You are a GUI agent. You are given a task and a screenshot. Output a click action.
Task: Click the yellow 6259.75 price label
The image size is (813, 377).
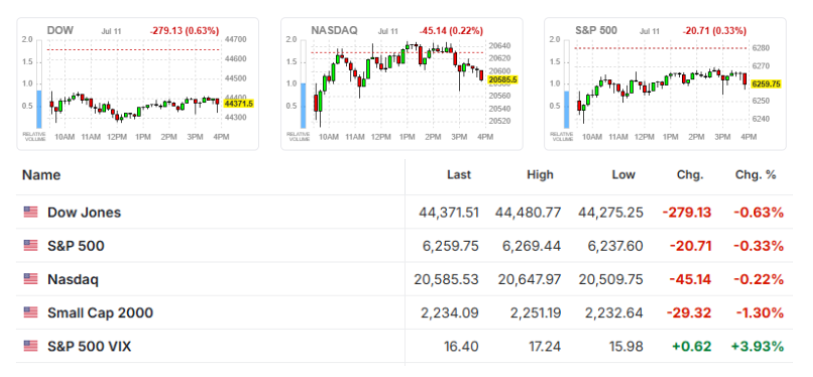(766, 84)
